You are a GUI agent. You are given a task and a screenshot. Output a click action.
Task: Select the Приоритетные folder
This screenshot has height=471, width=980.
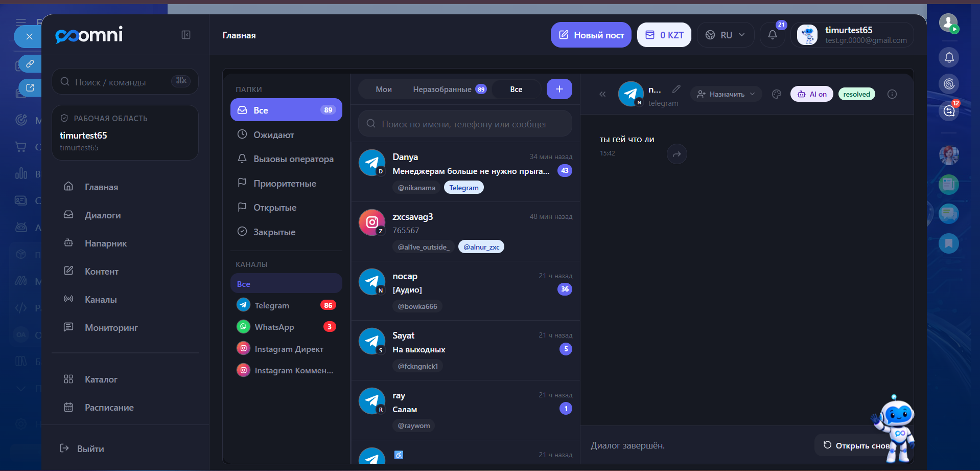(x=286, y=183)
